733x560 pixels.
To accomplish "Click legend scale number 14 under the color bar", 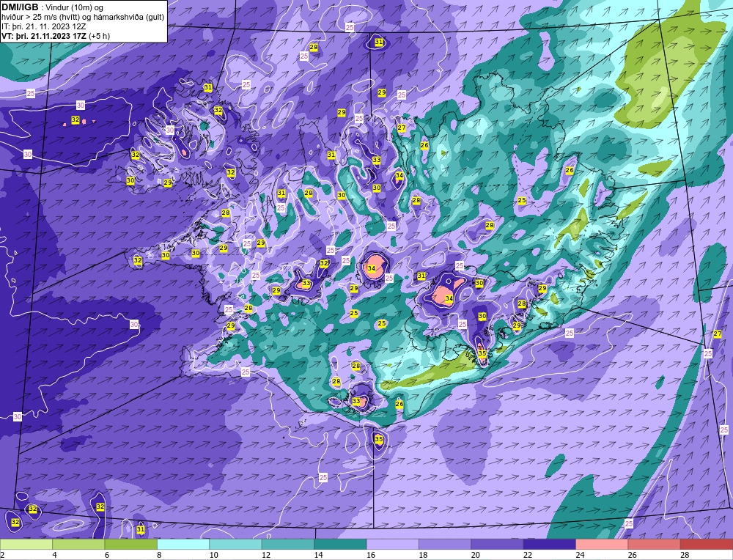I will point(318,555).
